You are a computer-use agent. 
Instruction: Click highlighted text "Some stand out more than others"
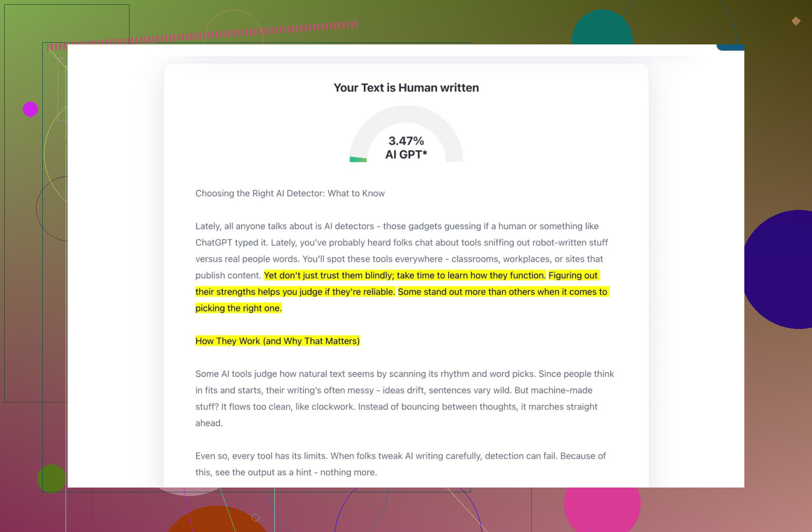pos(502,292)
